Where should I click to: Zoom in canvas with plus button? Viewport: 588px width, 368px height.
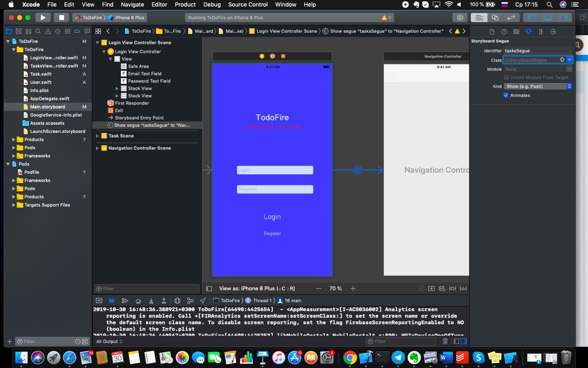point(353,288)
